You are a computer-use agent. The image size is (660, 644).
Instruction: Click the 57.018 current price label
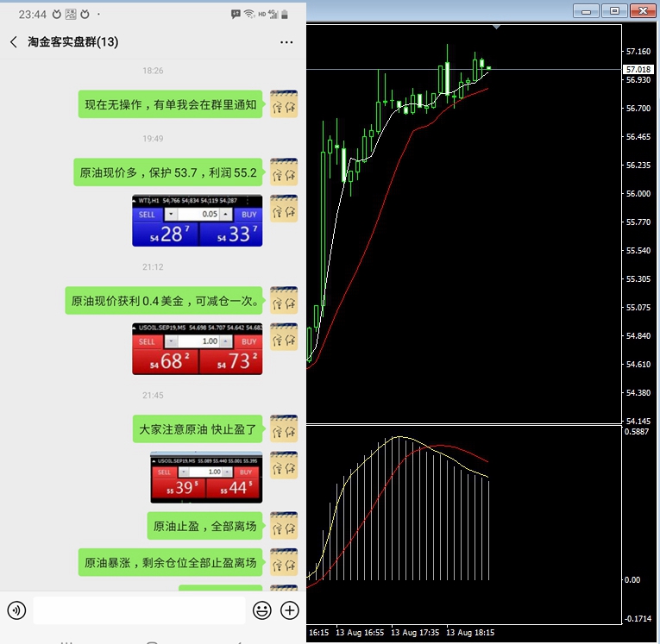(638, 69)
